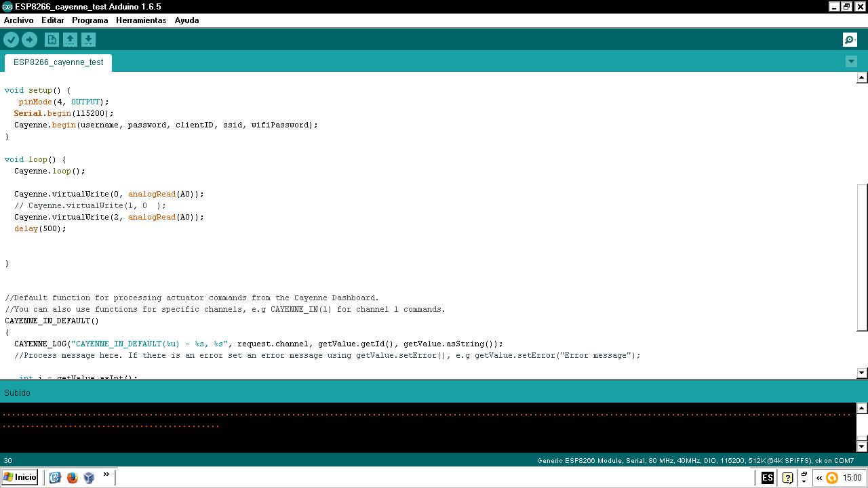Select the ESP8266_cayenne_test tab

58,62
